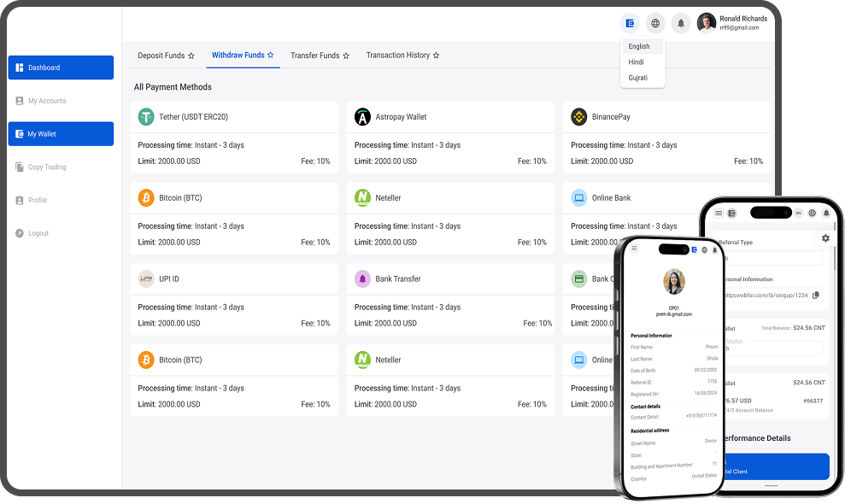Toggle the star next to Transfer Funds

coord(346,56)
